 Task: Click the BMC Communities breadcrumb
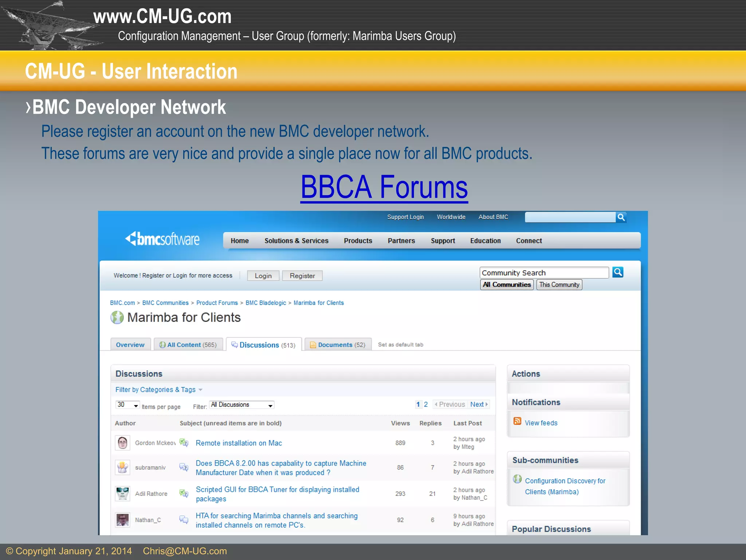coord(165,303)
